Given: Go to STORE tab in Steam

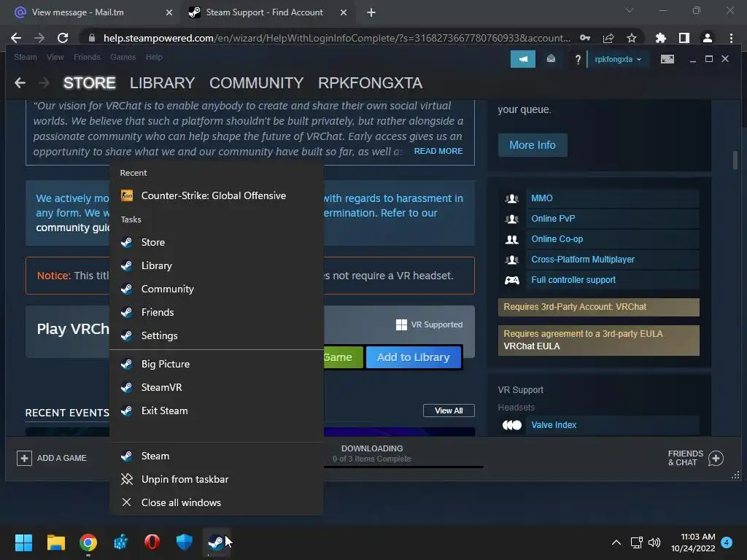Looking at the screenshot, I should [x=89, y=83].
